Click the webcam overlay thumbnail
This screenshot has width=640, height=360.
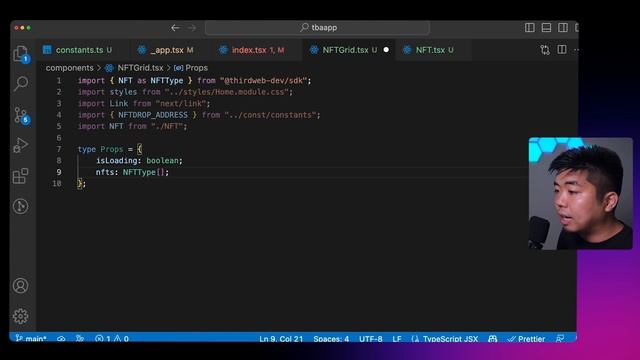pyautogui.click(x=580, y=193)
